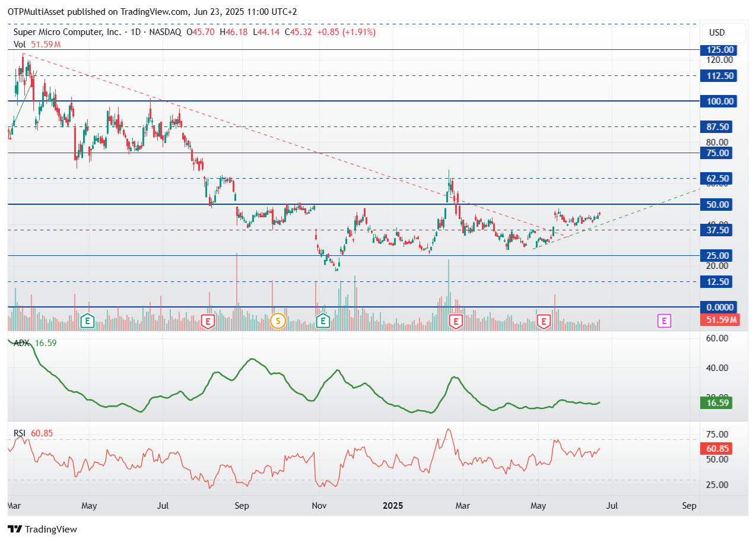Click the red 60.85 RSI value tag
Image resolution: width=756 pixels, height=542 pixels.
tap(716, 449)
